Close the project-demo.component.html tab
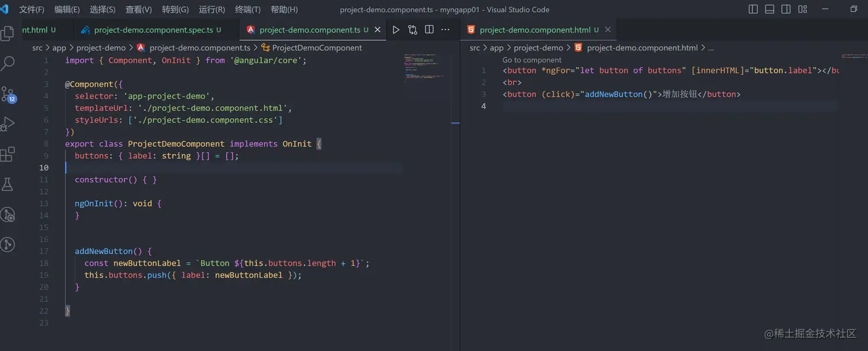The width and height of the screenshot is (868, 351). 608,30
